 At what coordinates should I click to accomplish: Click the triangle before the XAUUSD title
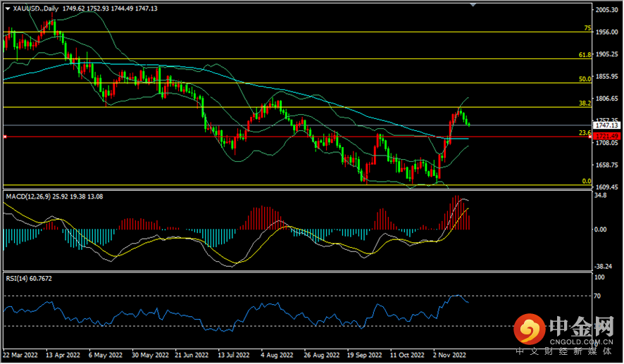(x=7, y=8)
